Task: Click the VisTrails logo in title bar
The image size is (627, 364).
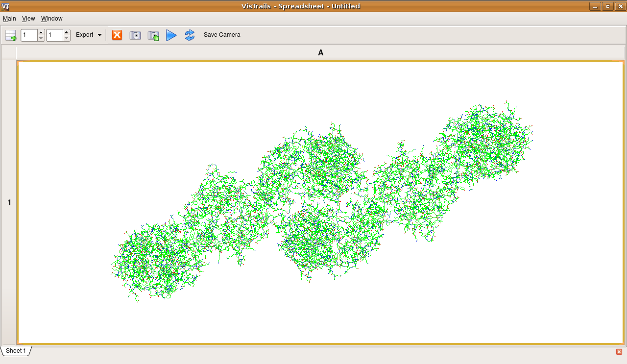Action: tap(6, 6)
